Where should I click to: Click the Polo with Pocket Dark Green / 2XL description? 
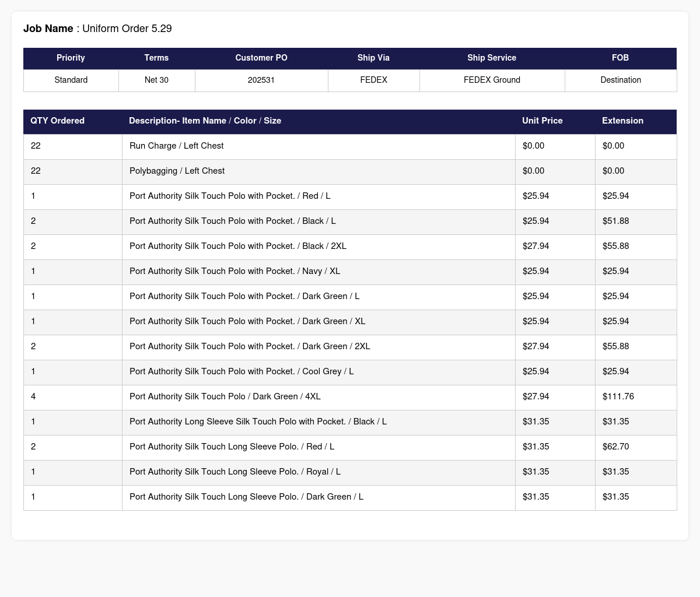coord(250,346)
